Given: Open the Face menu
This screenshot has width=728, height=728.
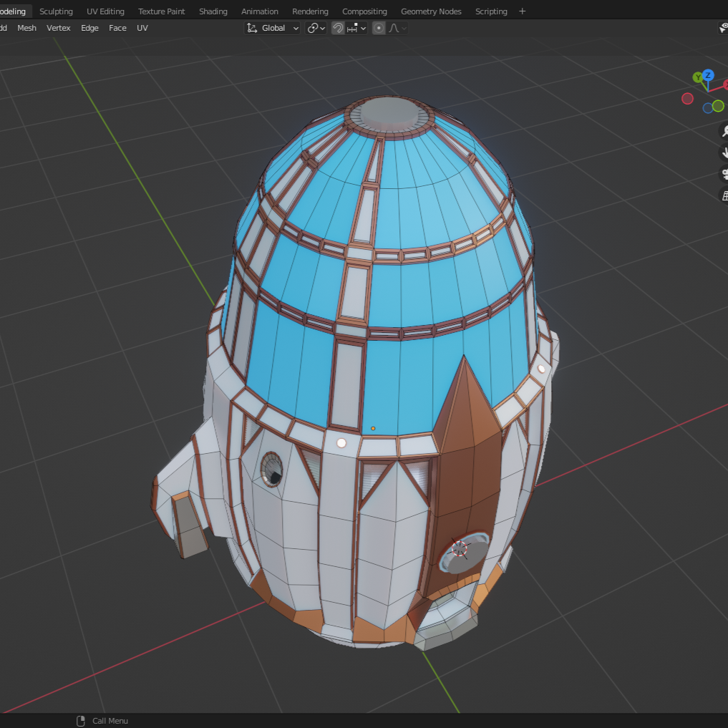Looking at the screenshot, I should (x=117, y=28).
